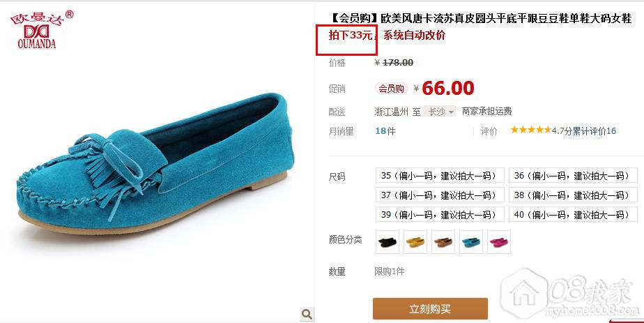Choose size 37 option
This screenshot has width=644, height=323.
coord(440,195)
